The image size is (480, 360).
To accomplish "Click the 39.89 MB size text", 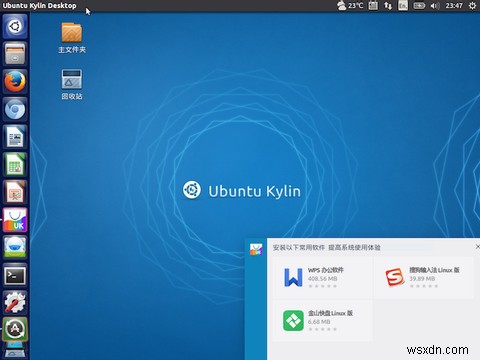I will 422,279.
